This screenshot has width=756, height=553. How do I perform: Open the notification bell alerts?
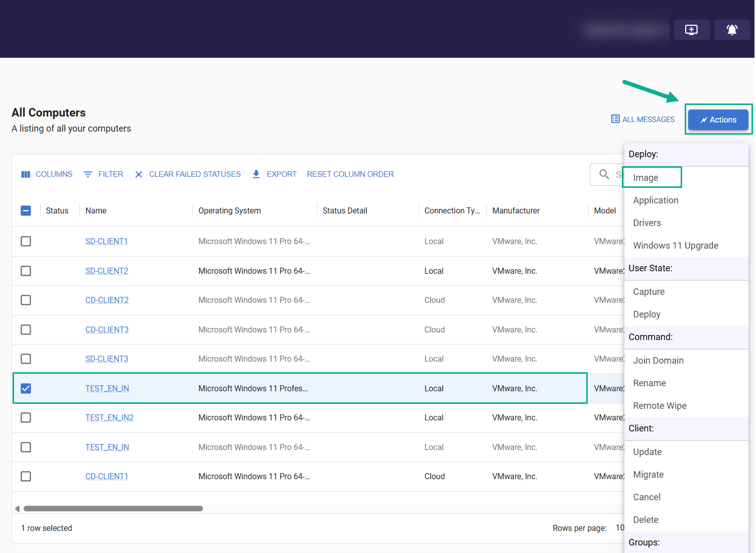pos(732,30)
